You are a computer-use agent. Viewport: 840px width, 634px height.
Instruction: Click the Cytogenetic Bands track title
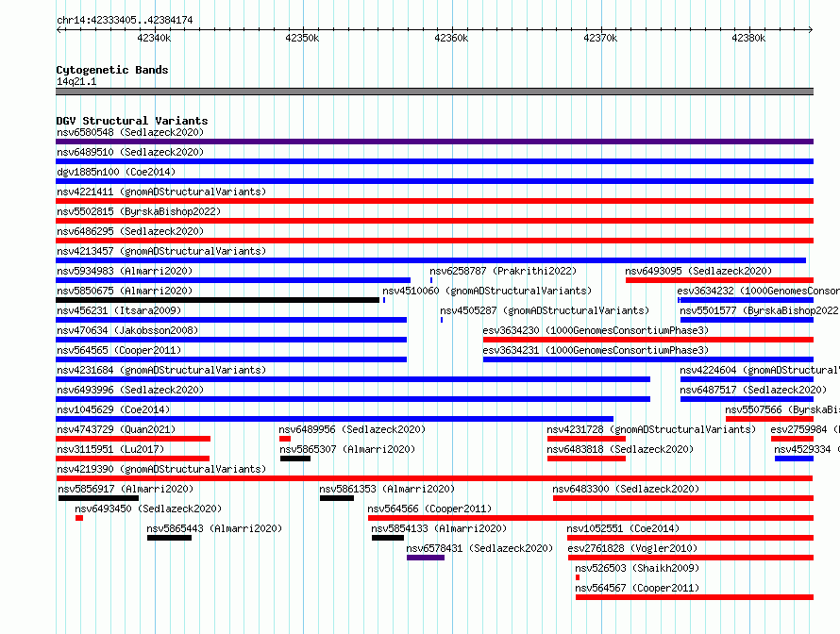[x=112, y=70]
